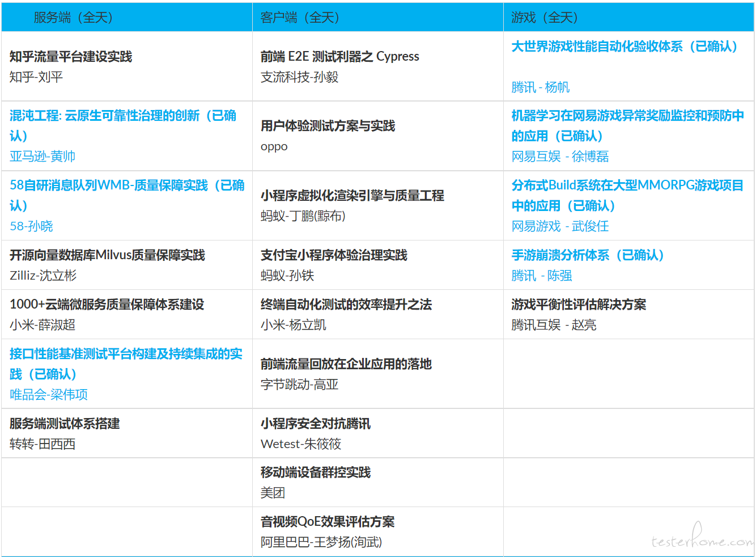Click title 前端流量回放在企业应用的落地

point(346,364)
